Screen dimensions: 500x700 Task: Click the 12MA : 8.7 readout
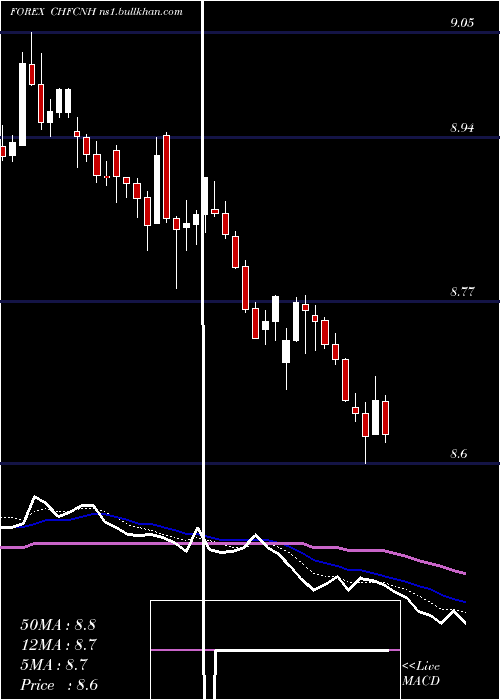click(x=59, y=645)
